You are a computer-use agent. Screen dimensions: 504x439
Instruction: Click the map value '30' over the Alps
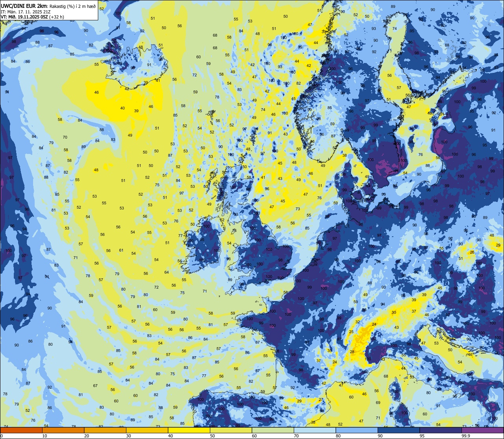pos(394,312)
